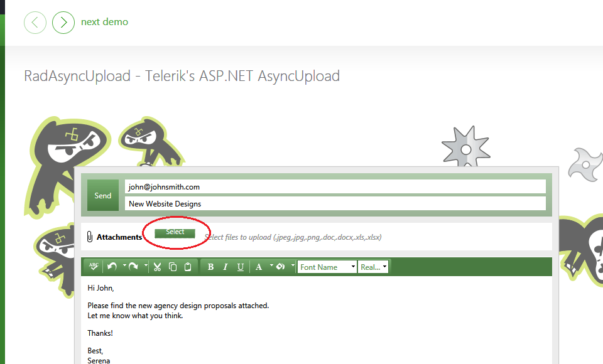The width and height of the screenshot is (603, 364).
Task: Click the 'Let me know what you think.' line
Action: (x=136, y=316)
